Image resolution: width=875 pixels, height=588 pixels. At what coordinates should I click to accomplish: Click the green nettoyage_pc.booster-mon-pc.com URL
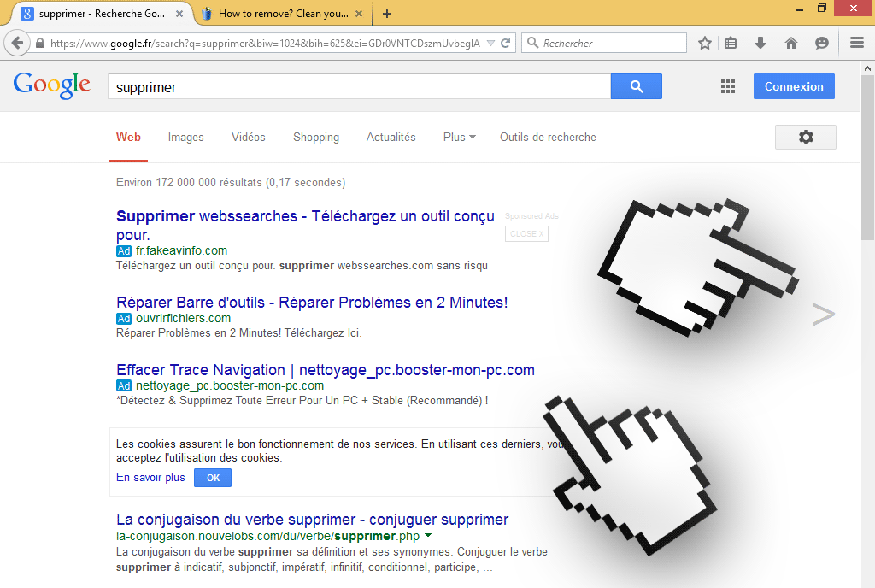(x=229, y=385)
